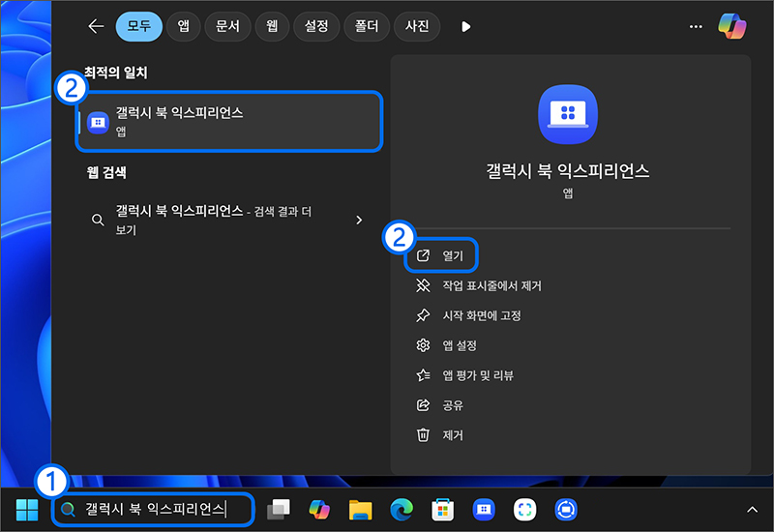Click the Windows Start button
774x532 pixels.
pos(27,510)
